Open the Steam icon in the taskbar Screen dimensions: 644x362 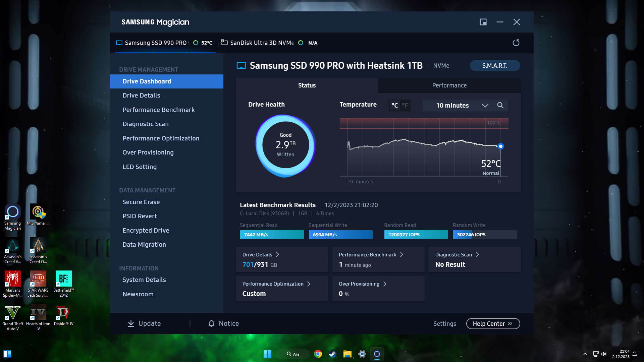332,354
